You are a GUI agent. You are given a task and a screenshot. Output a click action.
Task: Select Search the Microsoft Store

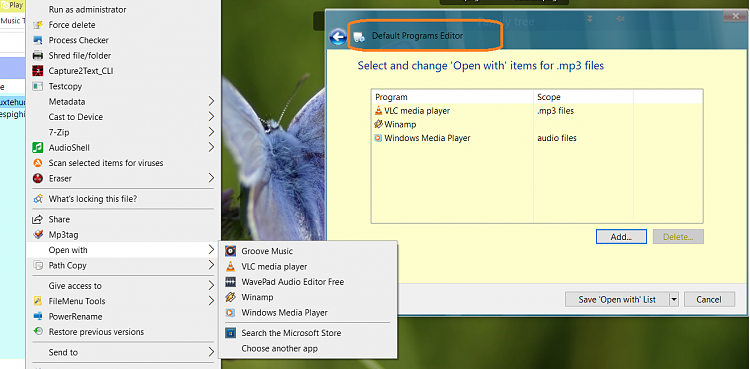click(291, 333)
